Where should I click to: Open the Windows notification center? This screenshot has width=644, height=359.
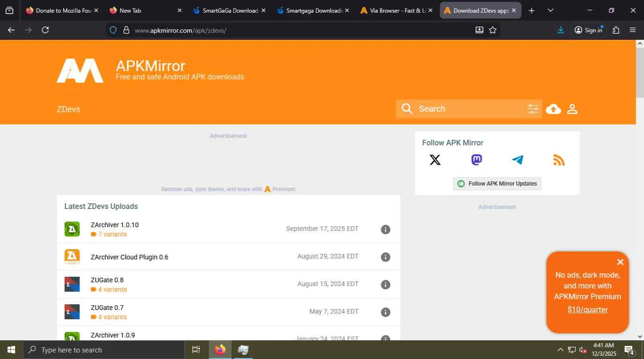point(629,350)
